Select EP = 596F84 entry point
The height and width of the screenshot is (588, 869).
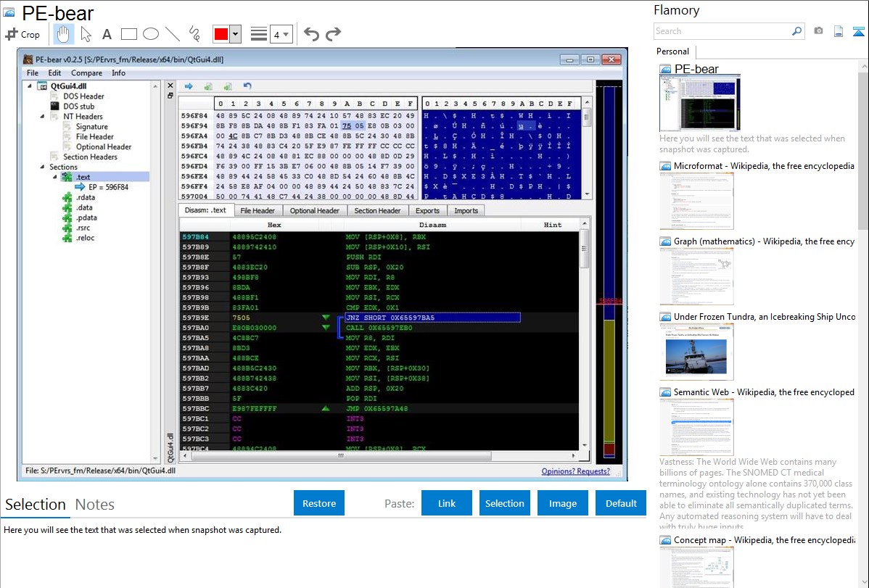108,187
